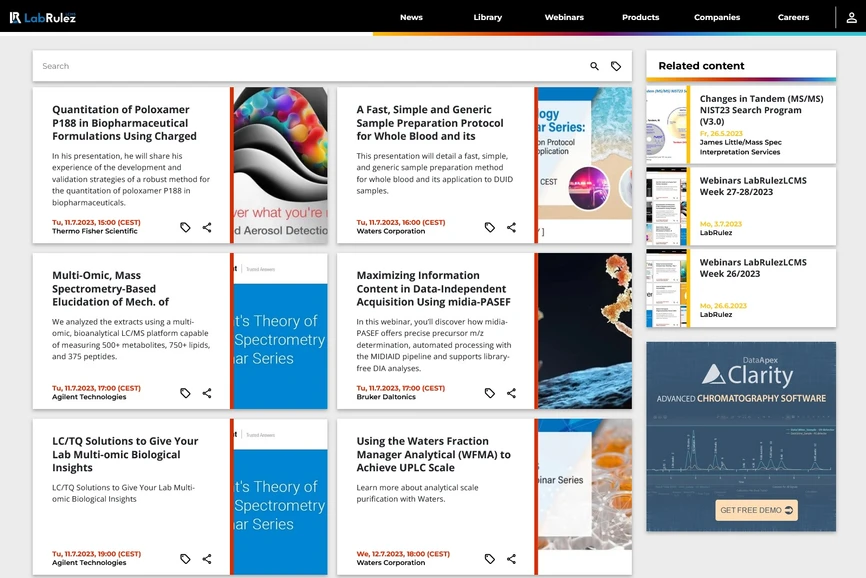Share the Poloxamer P188 webinar card
Viewport: 866px width, 578px height.
coord(207,228)
